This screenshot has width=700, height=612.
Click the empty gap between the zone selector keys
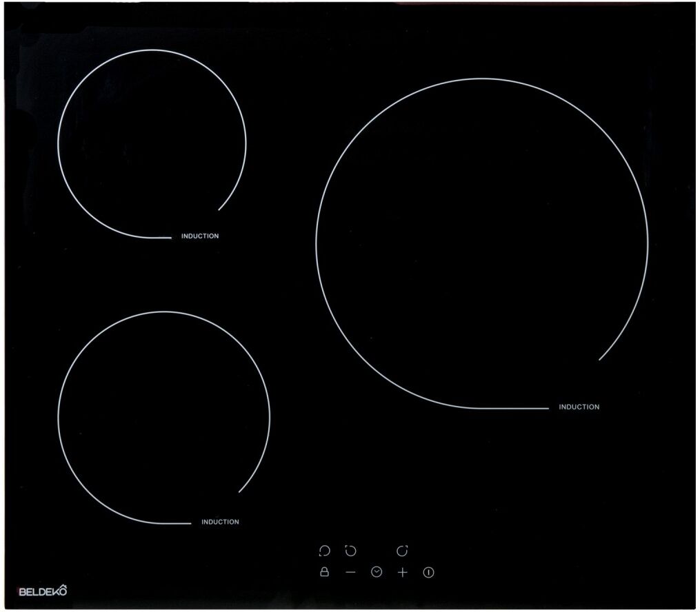pos(377,550)
